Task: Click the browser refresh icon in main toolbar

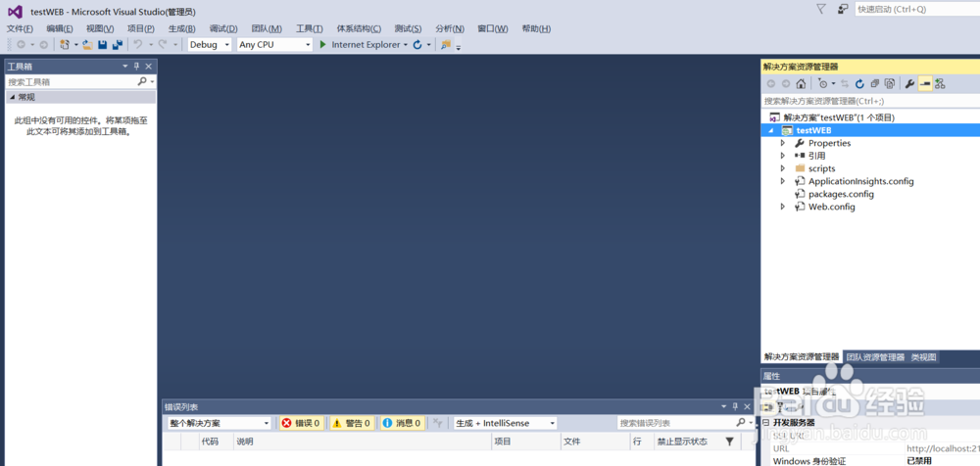Action: tap(416, 44)
